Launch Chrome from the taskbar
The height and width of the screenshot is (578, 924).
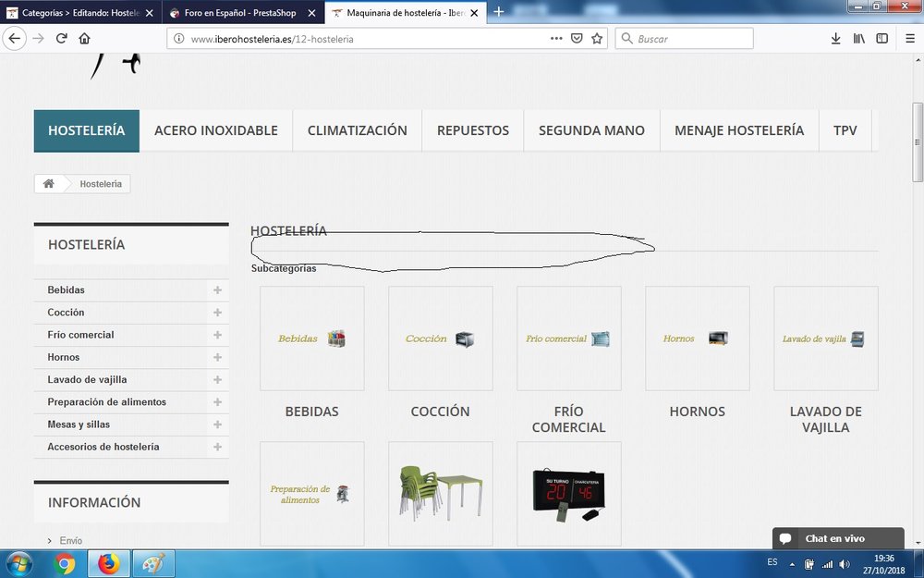pos(64,564)
